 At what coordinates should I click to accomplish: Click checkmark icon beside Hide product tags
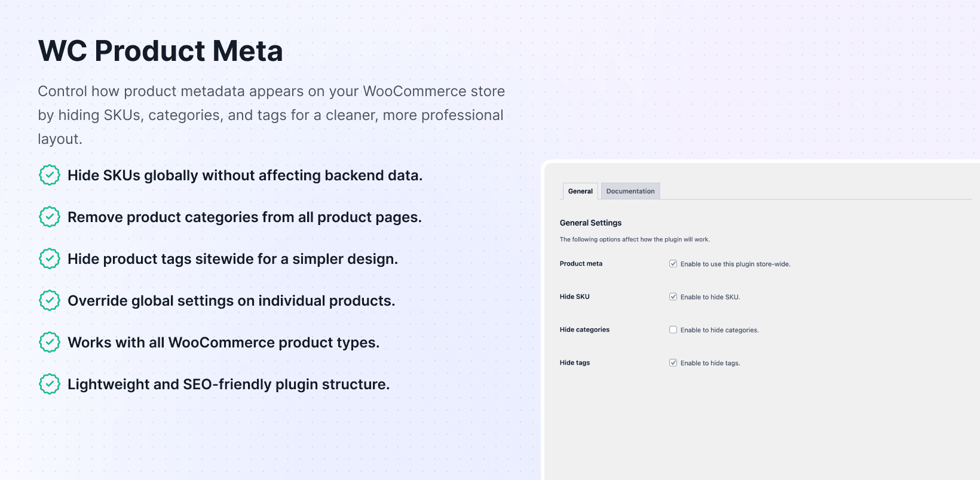point(50,259)
